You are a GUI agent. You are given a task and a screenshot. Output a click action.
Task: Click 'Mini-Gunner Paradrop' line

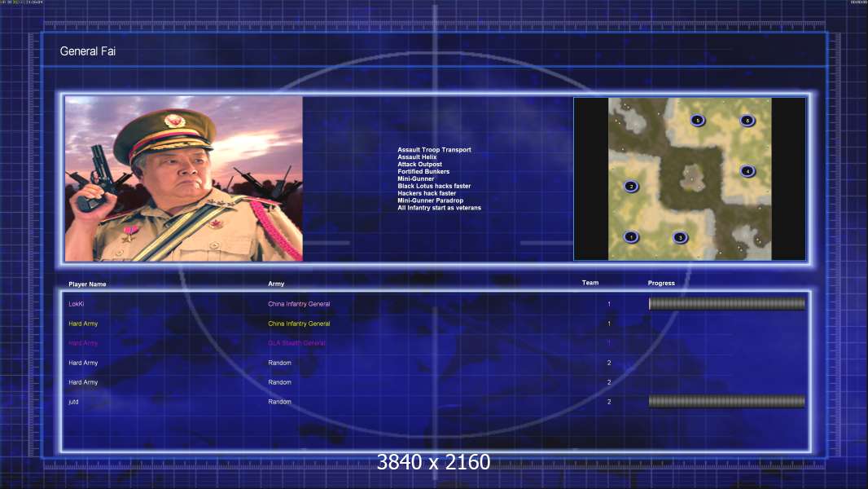pyautogui.click(x=430, y=200)
